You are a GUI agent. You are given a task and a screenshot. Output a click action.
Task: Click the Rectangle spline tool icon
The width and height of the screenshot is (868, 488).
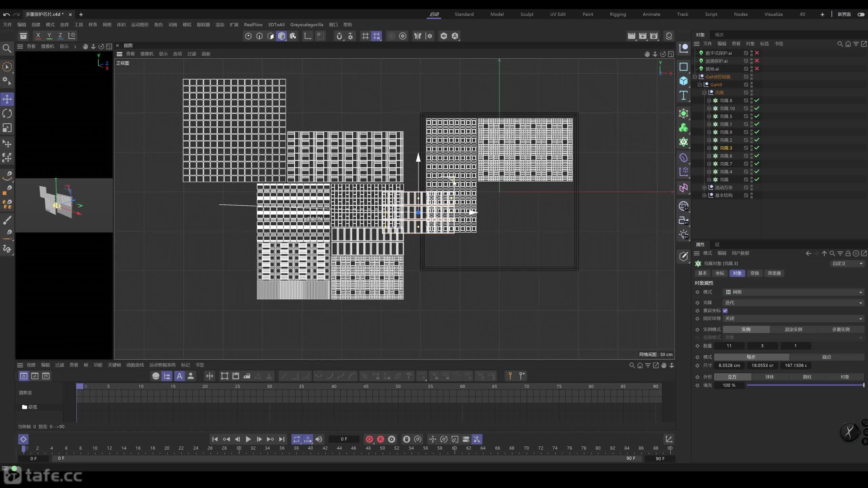coord(683,67)
